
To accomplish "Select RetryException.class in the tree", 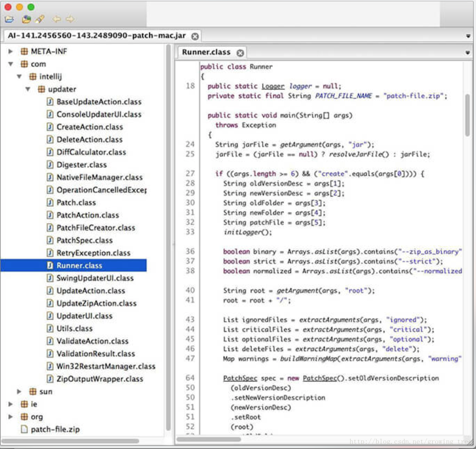I will coord(93,253).
